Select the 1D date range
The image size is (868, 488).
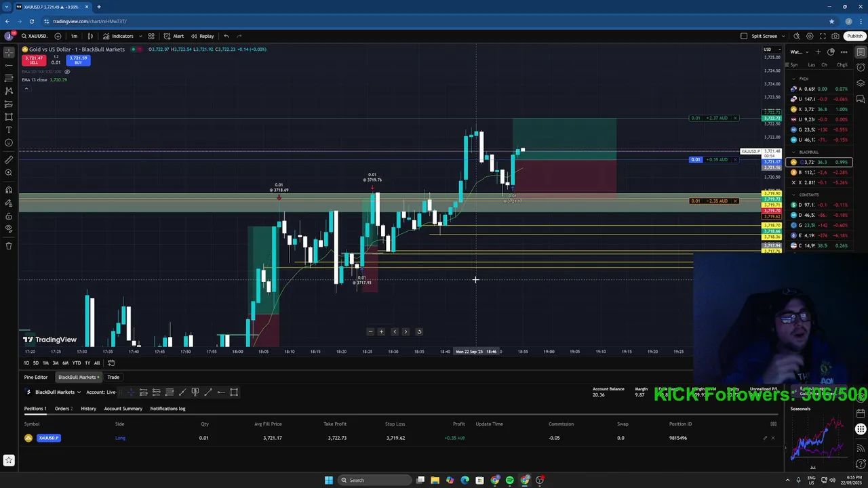(x=26, y=363)
